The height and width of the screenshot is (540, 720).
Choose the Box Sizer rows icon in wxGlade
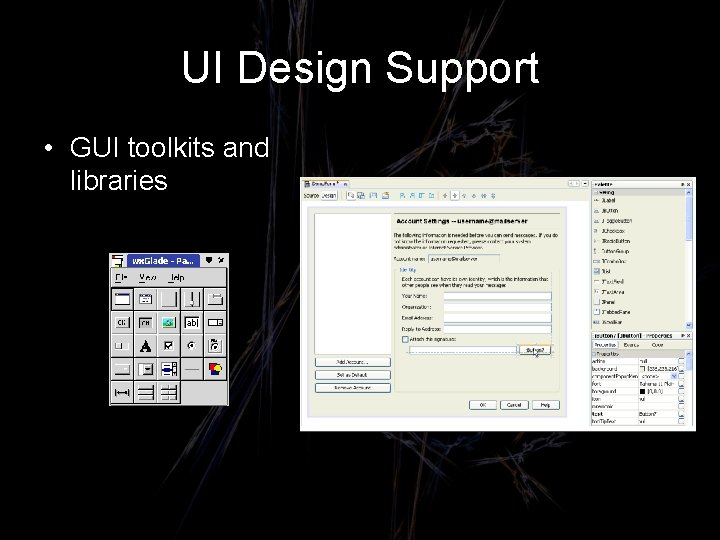pos(146,393)
